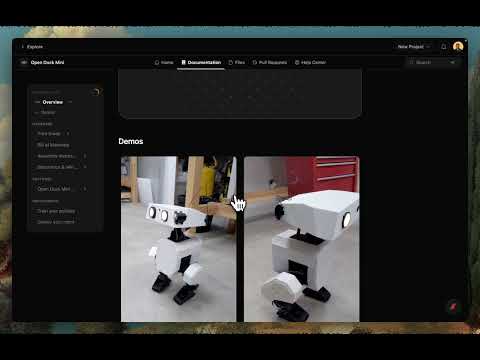This screenshot has width=480, height=360.
Task: Click the Open Duck Mini project icon
Action: (x=24, y=62)
